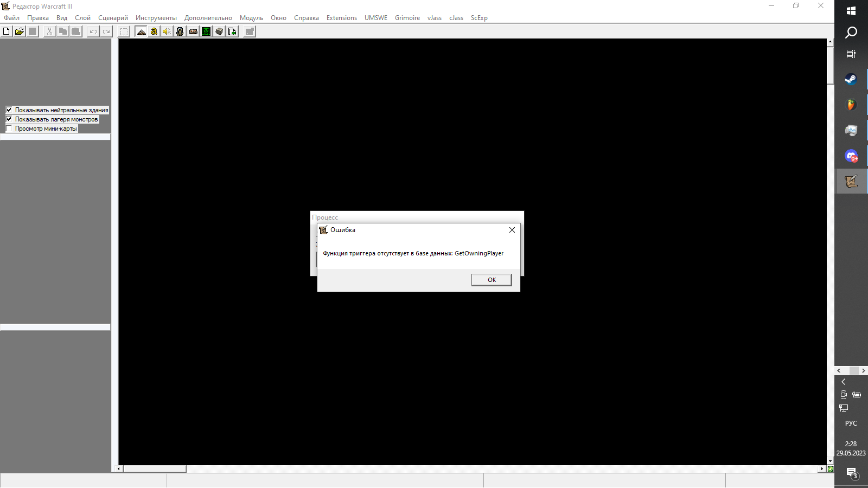Open the Import Manager icon
The height and width of the screenshot is (488, 868).
232,31
